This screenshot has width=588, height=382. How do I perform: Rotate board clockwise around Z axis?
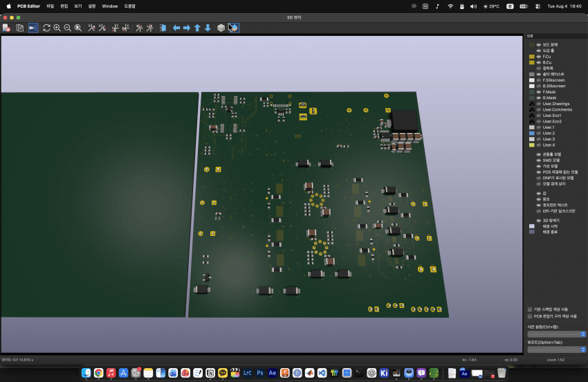click(x=139, y=28)
